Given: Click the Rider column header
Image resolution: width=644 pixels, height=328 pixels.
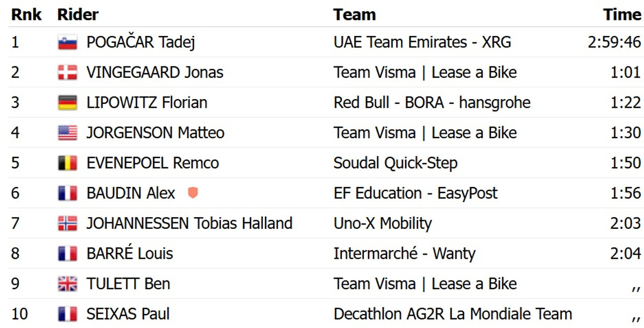Looking at the screenshot, I should tap(78, 14).
